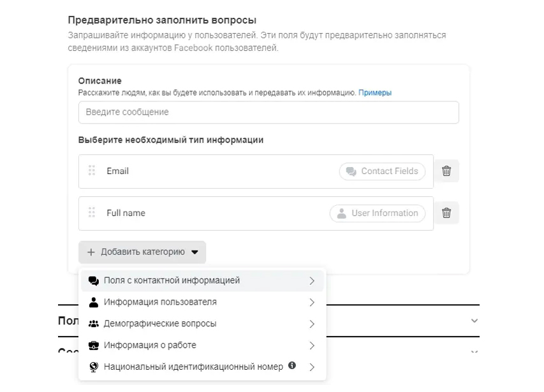Expand chevron for Информация о работе
Image resolution: width=544 pixels, height=392 pixels.
[x=312, y=345]
